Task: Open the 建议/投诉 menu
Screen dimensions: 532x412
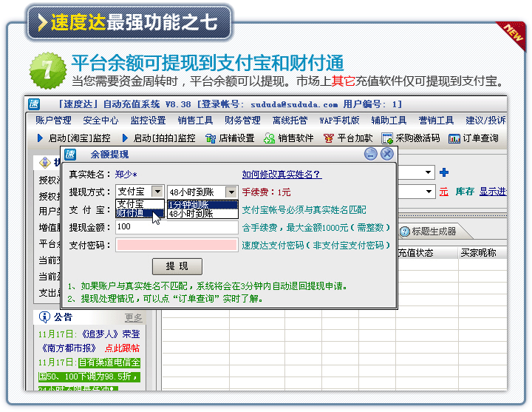Action: pyautogui.click(x=485, y=121)
